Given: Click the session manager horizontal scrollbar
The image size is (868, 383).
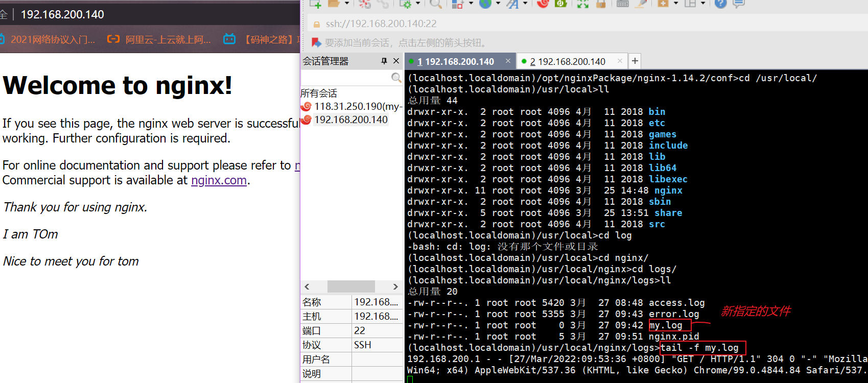Looking at the screenshot, I should click(350, 286).
